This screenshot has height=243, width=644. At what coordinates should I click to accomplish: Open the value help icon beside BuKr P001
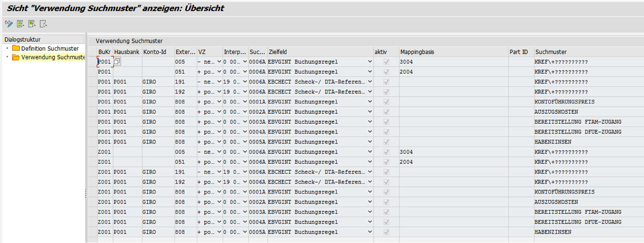[x=117, y=62]
